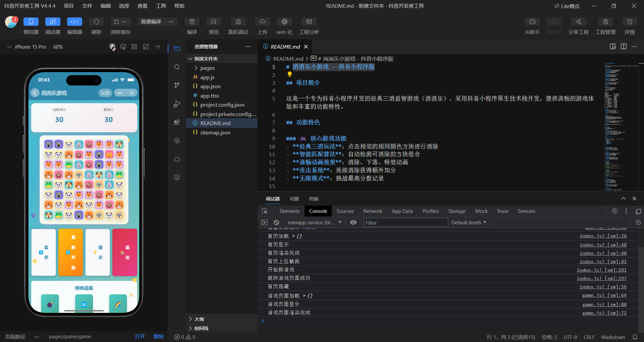Open the 详情 details panel

pyautogui.click(x=630, y=22)
